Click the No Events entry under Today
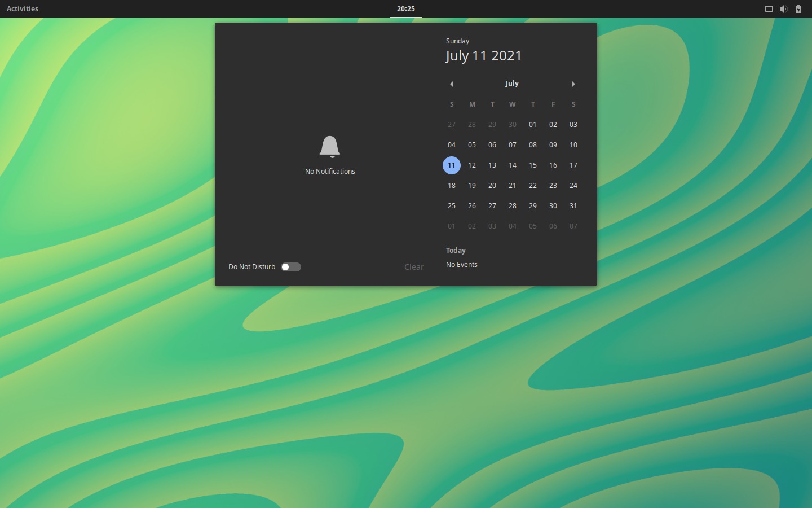 click(462, 265)
